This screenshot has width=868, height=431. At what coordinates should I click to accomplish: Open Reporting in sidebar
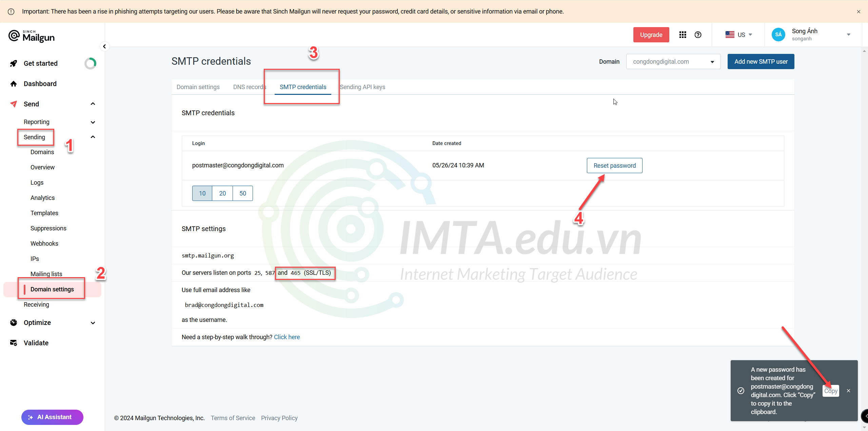click(x=37, y=122)
